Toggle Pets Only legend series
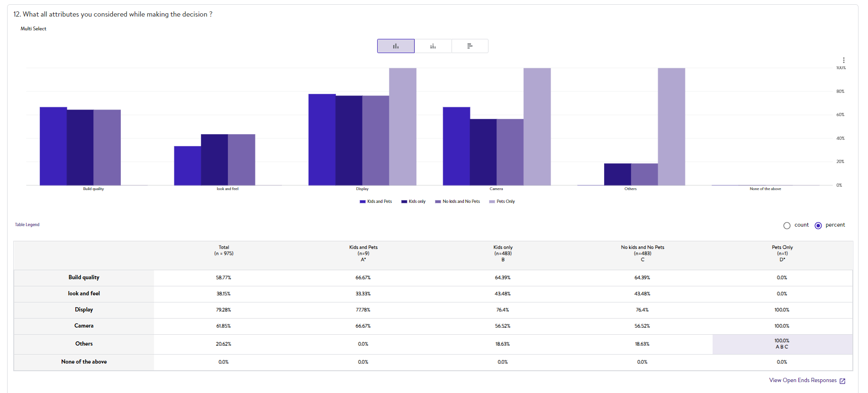Viewport: 868px width, 393px height. (x=502, y=201)
